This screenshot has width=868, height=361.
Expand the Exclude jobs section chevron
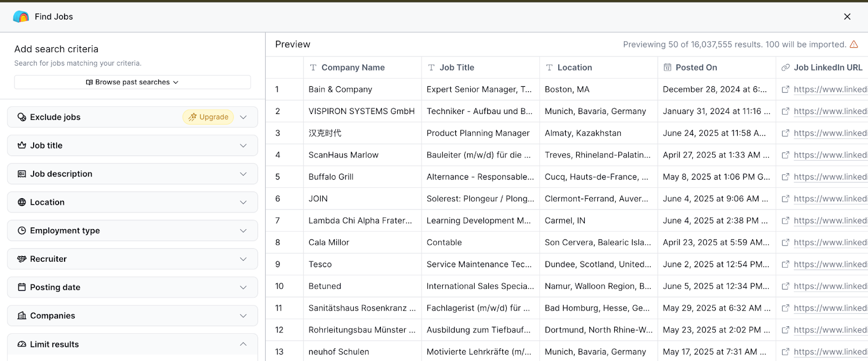pos(243,117)
